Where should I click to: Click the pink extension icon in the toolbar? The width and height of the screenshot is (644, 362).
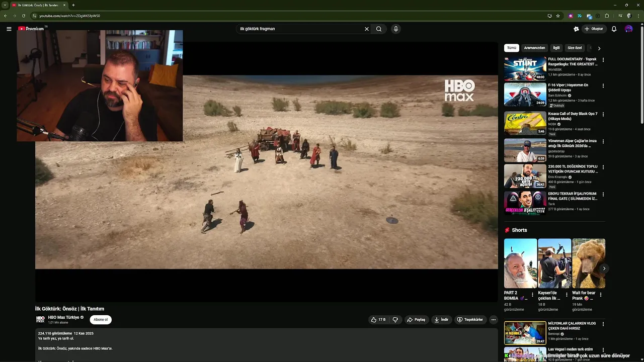571,16
